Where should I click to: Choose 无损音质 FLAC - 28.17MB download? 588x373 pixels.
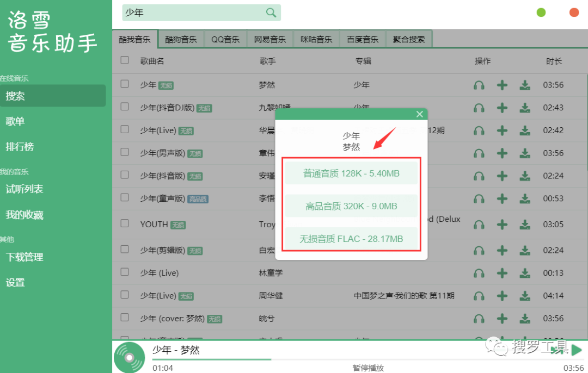(351, 239)
